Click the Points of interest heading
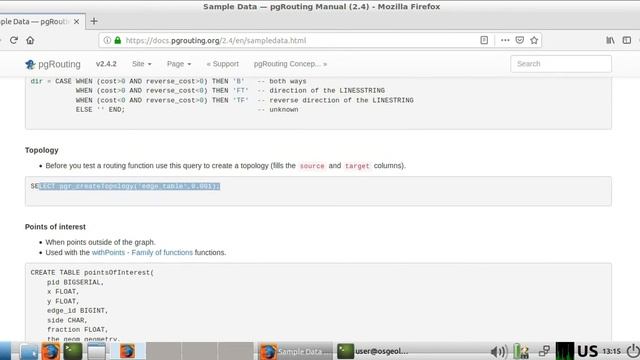The image size is (640, 360). tap(55, 227)
